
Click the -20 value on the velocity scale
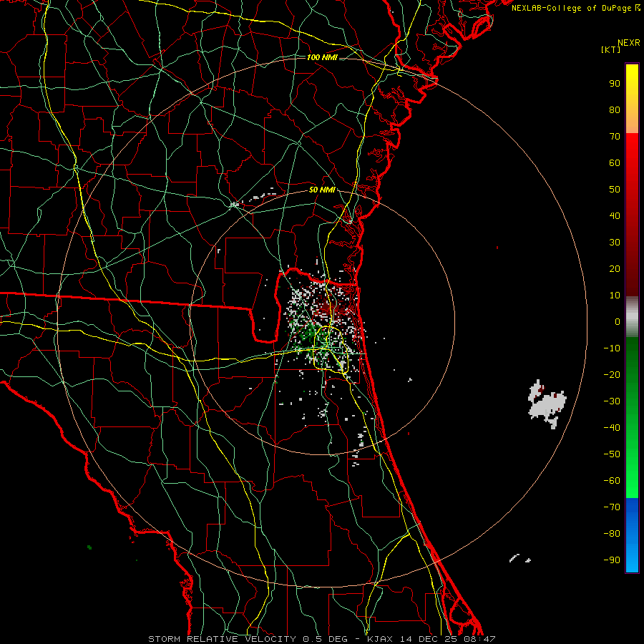click(x=612, y=374)
